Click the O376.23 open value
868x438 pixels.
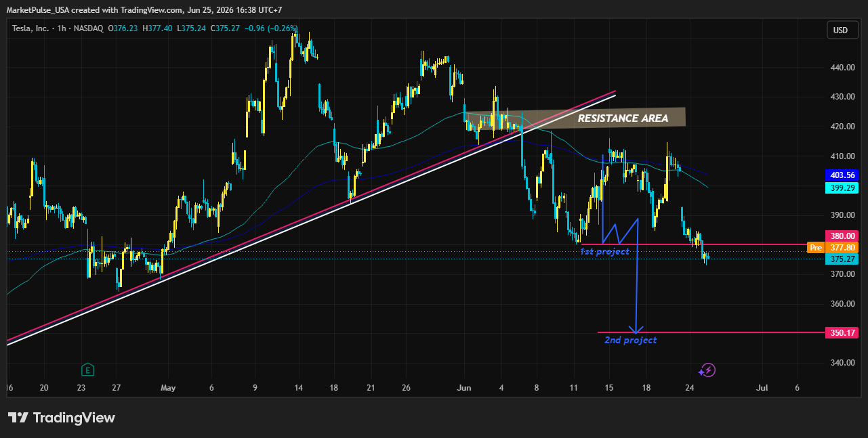click(123, 28)
